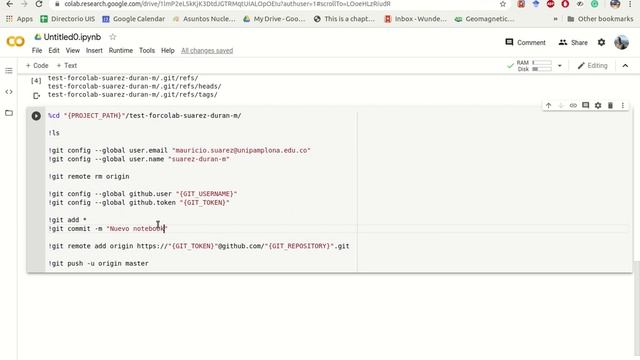Open Directorio UIS bookmark
This screenshot has width=640, height=360.
67,19
